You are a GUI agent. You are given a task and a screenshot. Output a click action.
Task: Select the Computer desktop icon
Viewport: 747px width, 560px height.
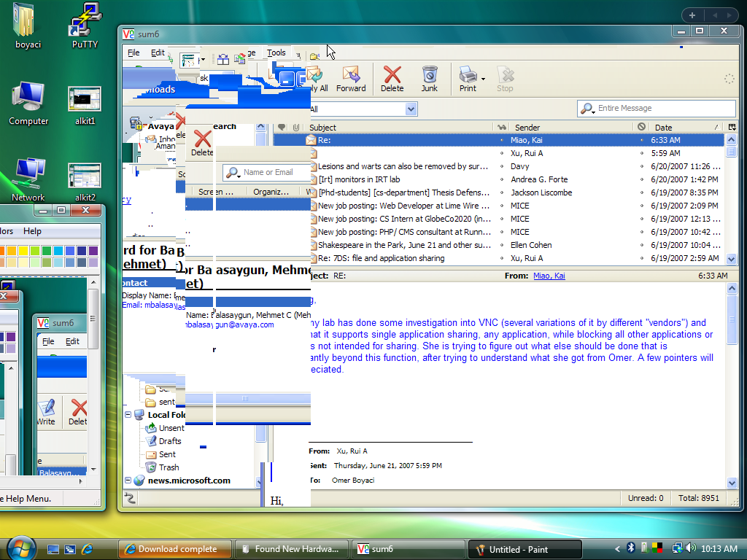tap(28, 104)
